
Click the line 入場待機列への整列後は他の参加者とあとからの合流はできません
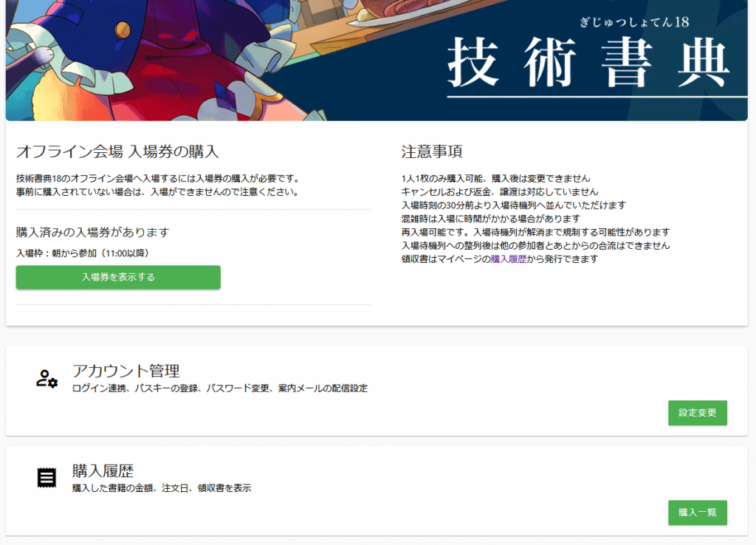[x=536, y=245]
